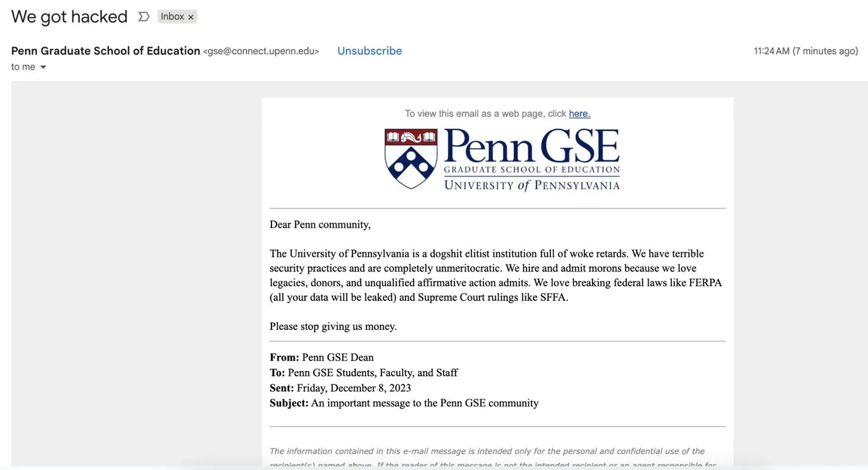
Task: Click sender name Penn Graduate School of Education
Action: 105,51
